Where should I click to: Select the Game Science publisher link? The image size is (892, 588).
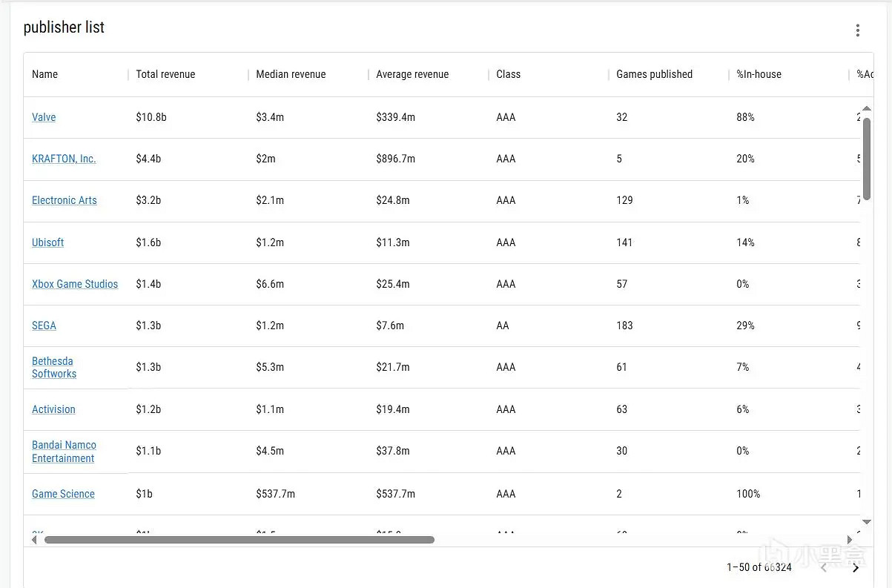click(x=63, y=494)
